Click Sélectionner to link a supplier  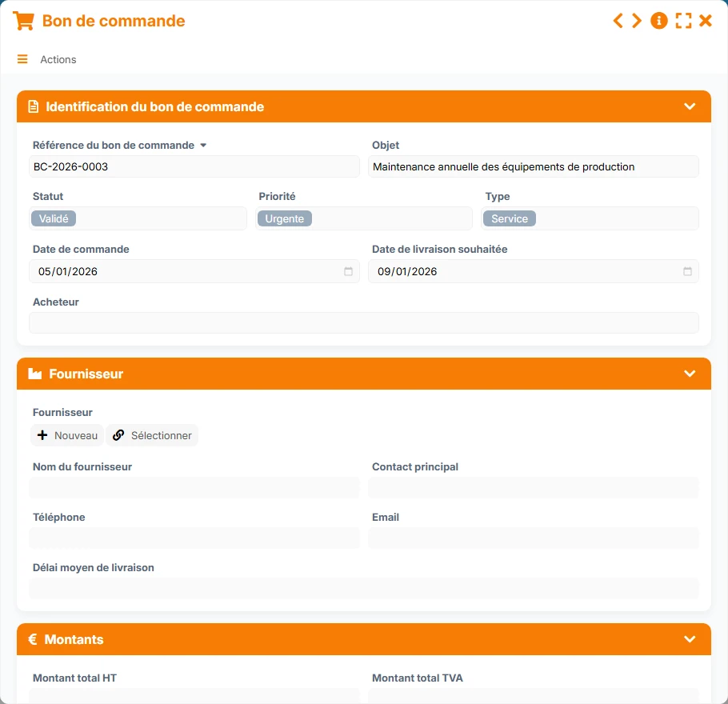[152, 435]
